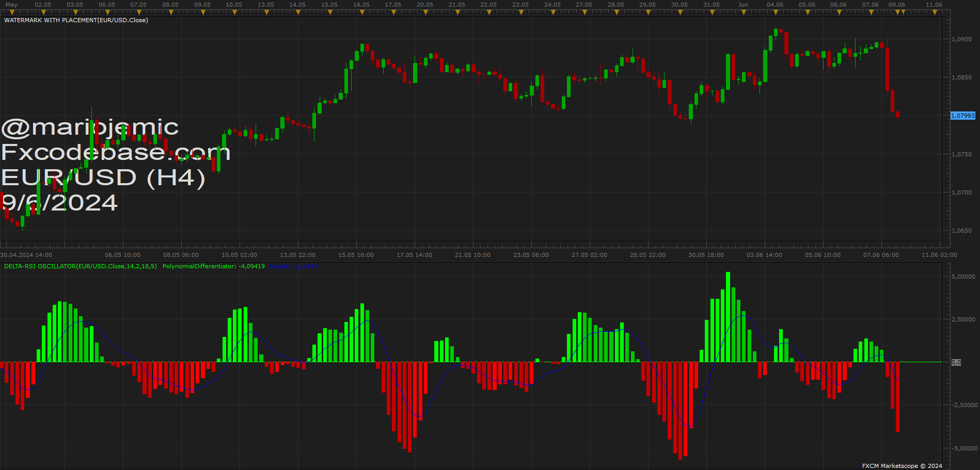Click the yellow day marker under 07.05
The height and width of the screenshot is (470, 980).
click(x=139, y=12)
